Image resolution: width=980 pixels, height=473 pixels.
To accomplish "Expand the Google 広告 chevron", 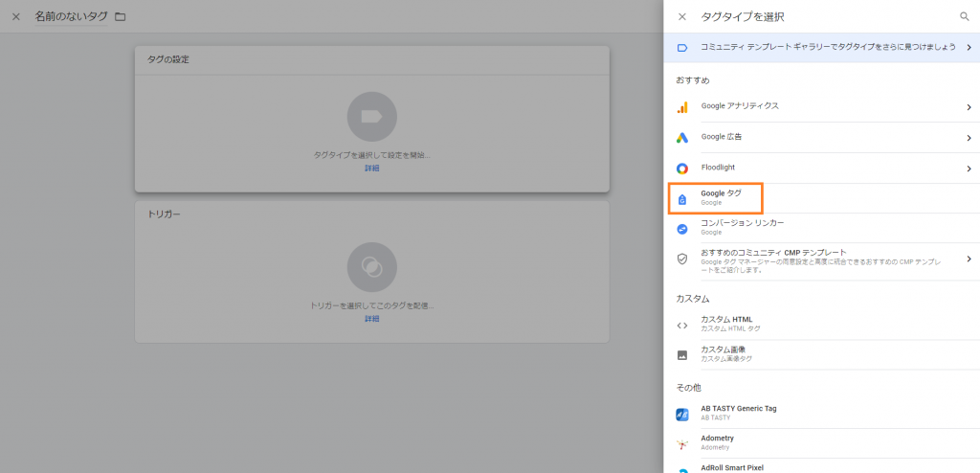I will [969, 138].
